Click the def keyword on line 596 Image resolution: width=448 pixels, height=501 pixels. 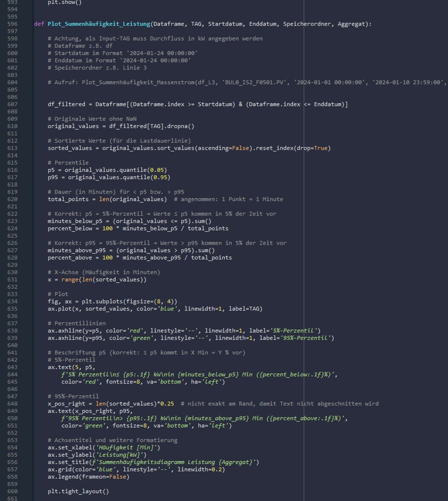(x=39, y=24)
